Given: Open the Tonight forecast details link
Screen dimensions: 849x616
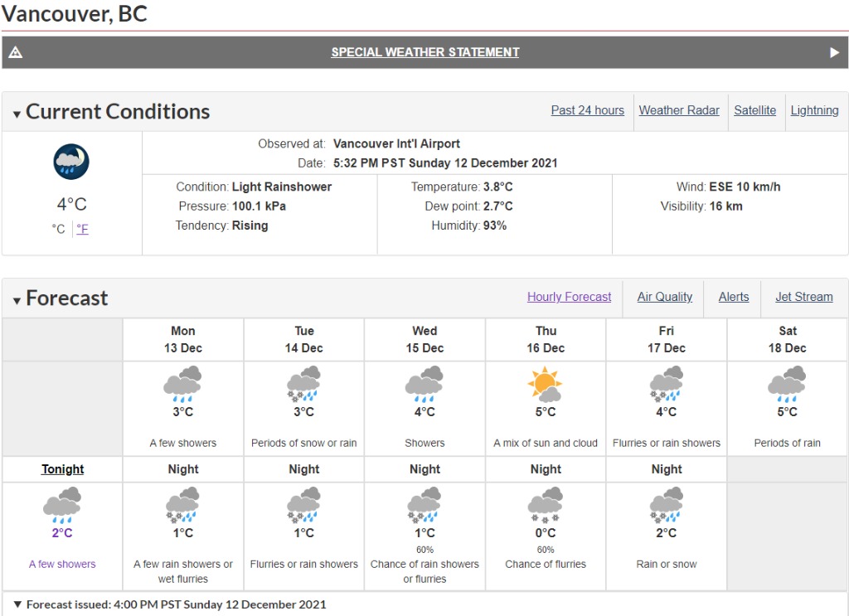Looking at the screenshot, I should tap(63, 468).
